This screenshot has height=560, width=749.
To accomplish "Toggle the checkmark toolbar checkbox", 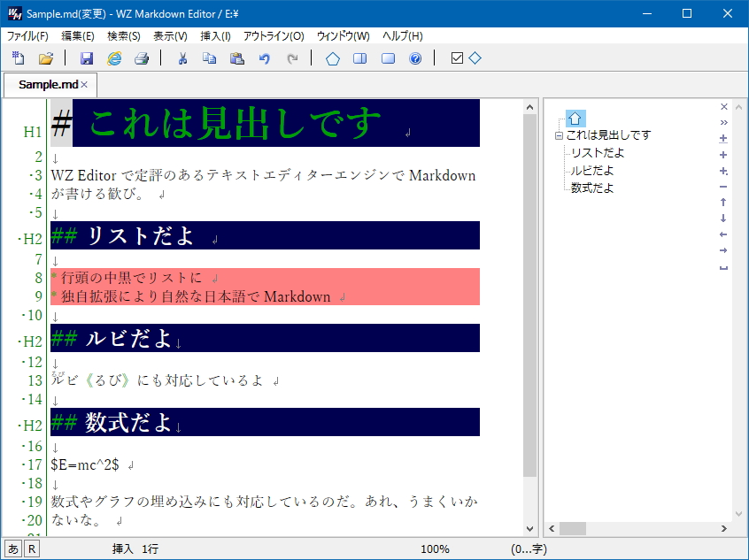I will [x=457, y=58].
